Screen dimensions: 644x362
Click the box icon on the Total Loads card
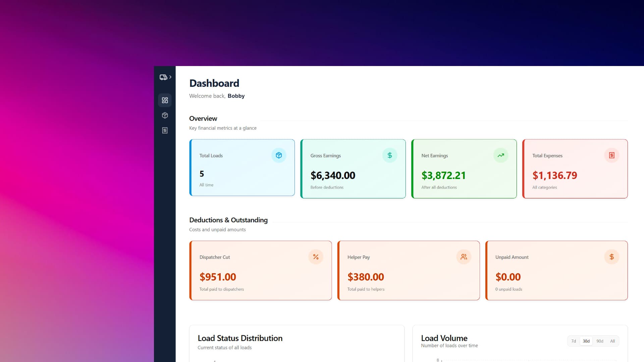click(279, 155)
